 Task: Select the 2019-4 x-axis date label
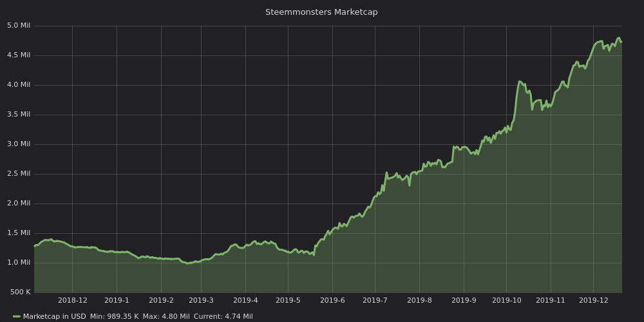[245, 300]
